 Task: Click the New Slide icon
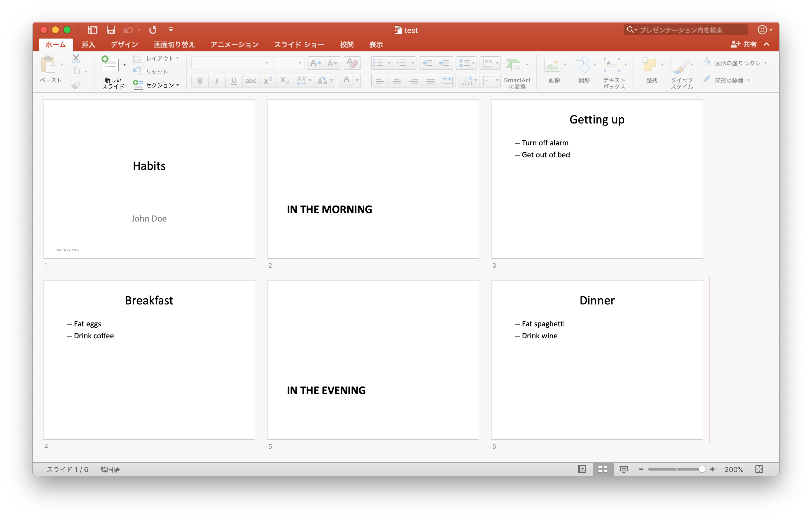tap(110, 64)
